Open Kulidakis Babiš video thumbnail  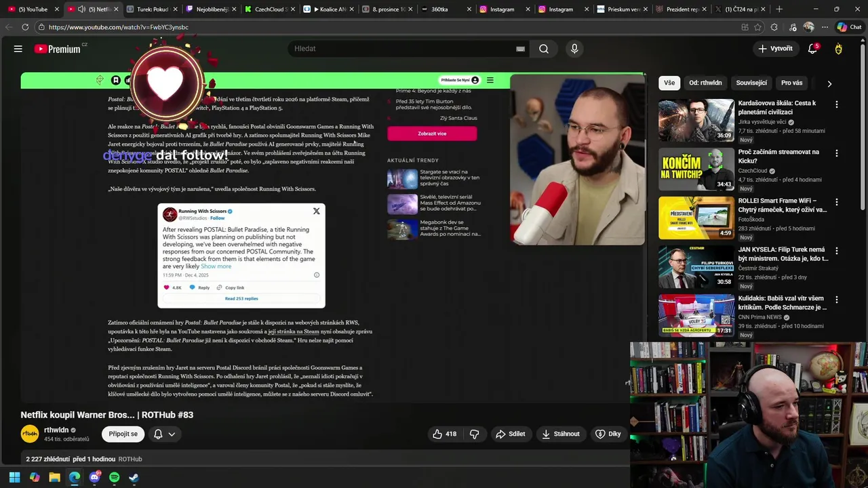point(696,316)
